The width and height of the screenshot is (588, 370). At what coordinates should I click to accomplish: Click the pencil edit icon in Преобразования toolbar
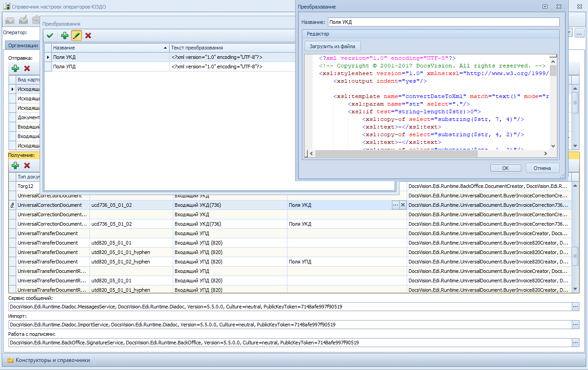point(76,36)
